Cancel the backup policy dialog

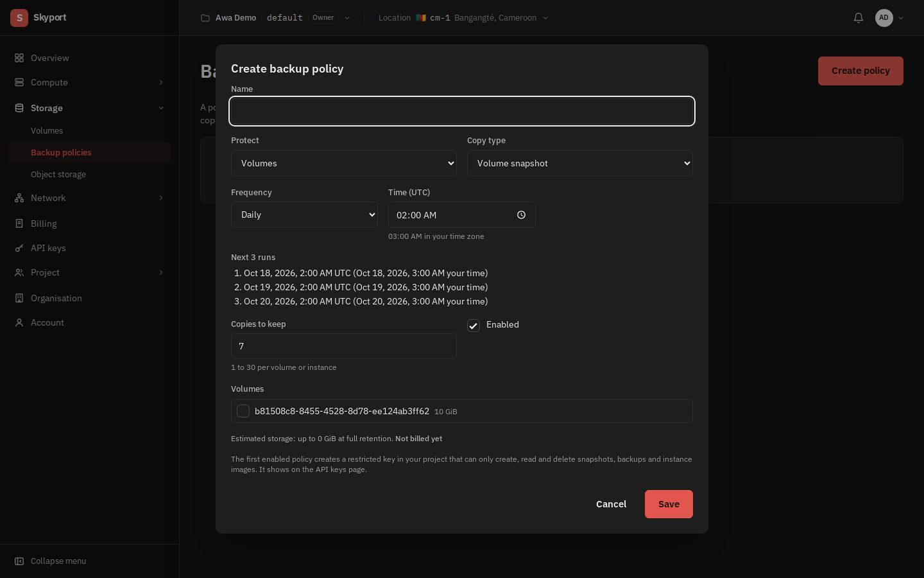611,504
